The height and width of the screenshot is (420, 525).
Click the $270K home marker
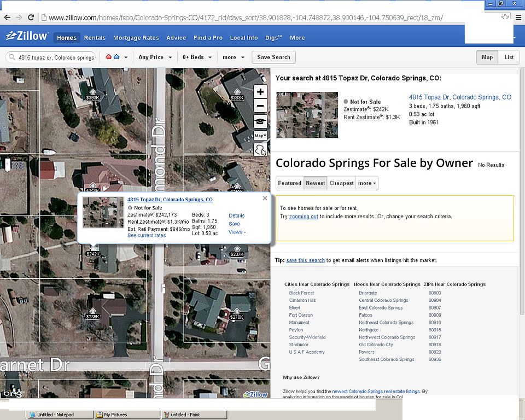(236, 314)
